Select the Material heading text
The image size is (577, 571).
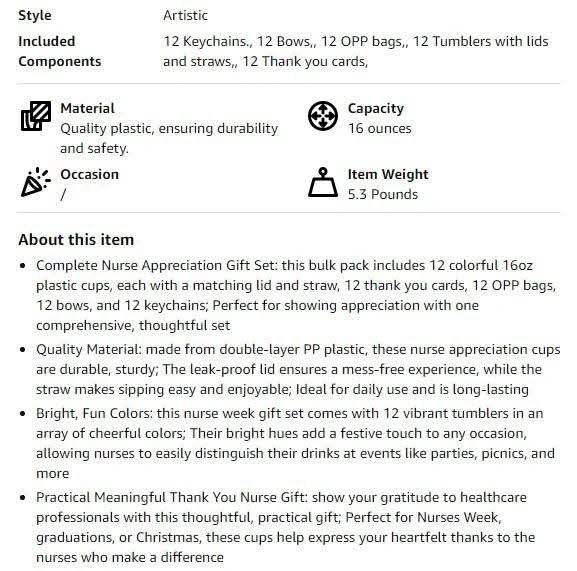pyautogui.click(x=88, y=109)
